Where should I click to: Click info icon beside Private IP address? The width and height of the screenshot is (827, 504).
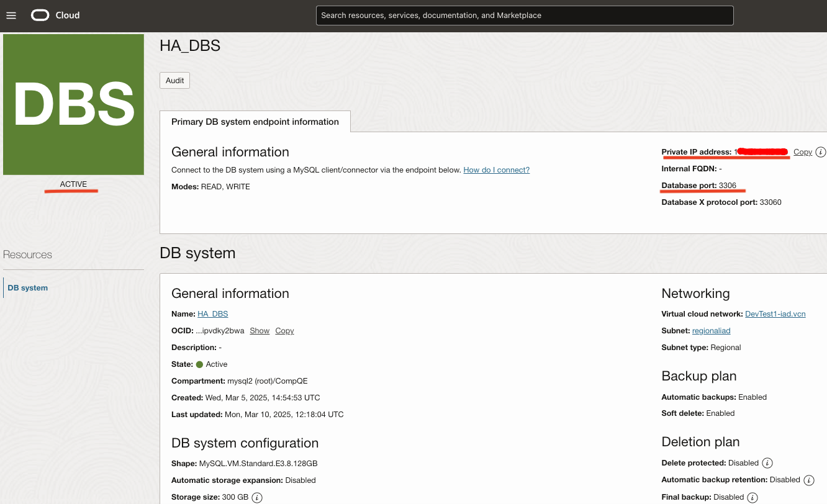pyautogui.click(x=820, y=152)
